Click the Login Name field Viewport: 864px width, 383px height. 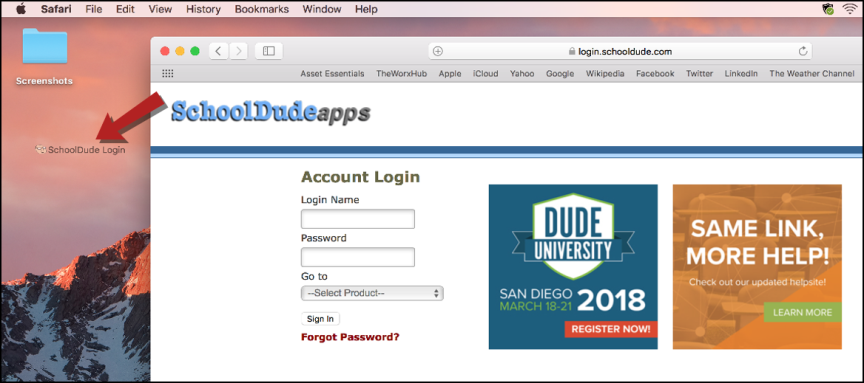tap(358, 219)
